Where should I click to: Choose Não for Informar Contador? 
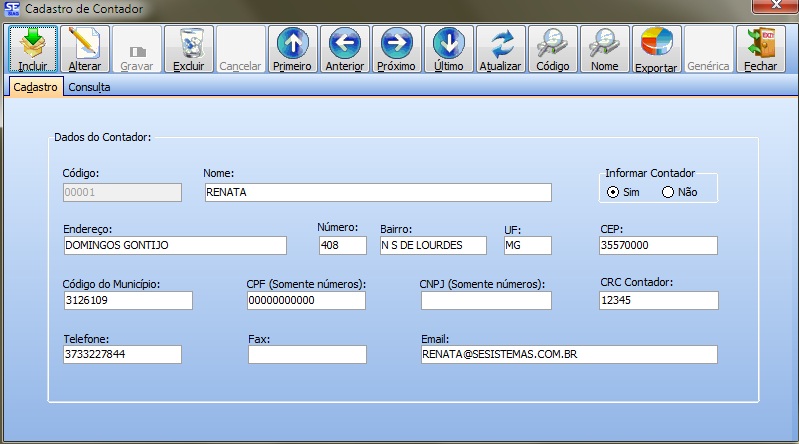(668, 192)
